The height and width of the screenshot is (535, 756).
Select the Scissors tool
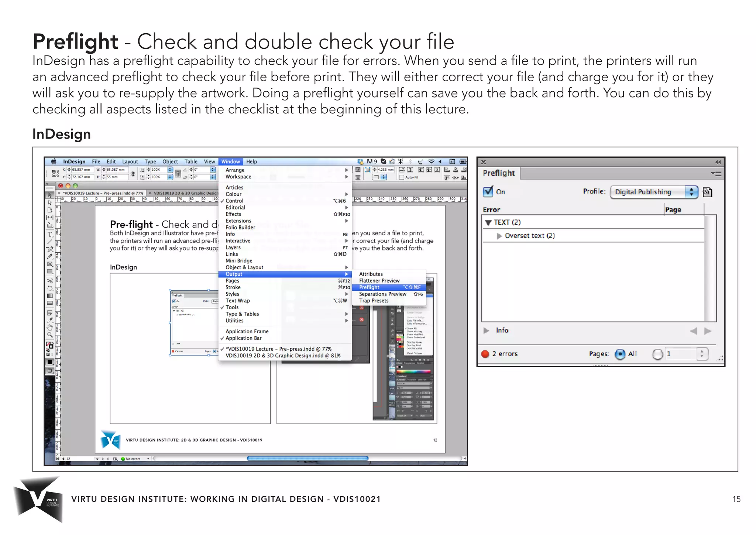tap(49, 281)
